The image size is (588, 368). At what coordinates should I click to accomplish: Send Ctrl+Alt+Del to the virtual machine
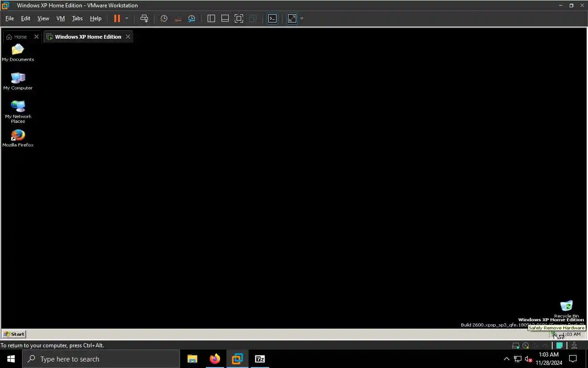[x=144, y=18]
